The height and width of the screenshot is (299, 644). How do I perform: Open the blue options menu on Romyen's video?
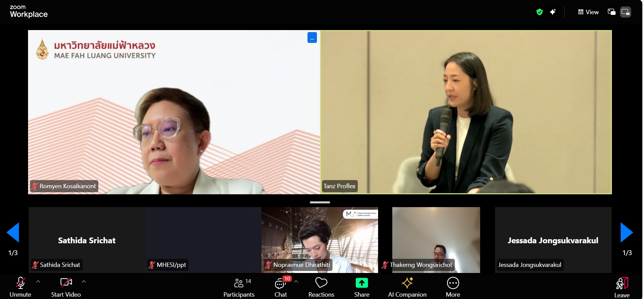312,38
